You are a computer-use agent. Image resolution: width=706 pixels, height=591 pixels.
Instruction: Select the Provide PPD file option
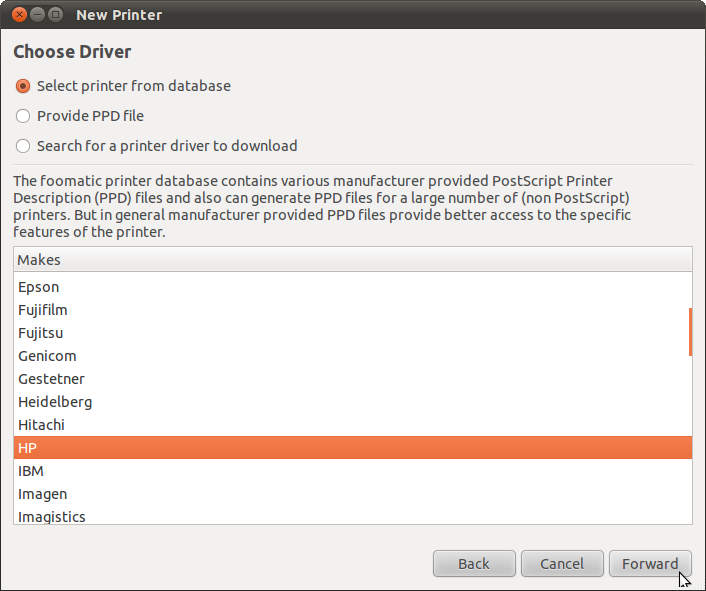click(23, 116)
